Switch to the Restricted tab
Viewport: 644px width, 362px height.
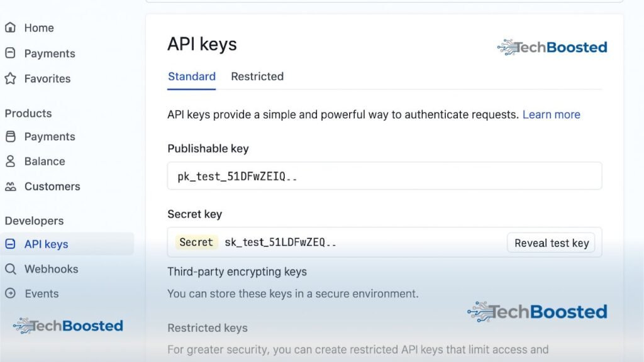point(257,76)
